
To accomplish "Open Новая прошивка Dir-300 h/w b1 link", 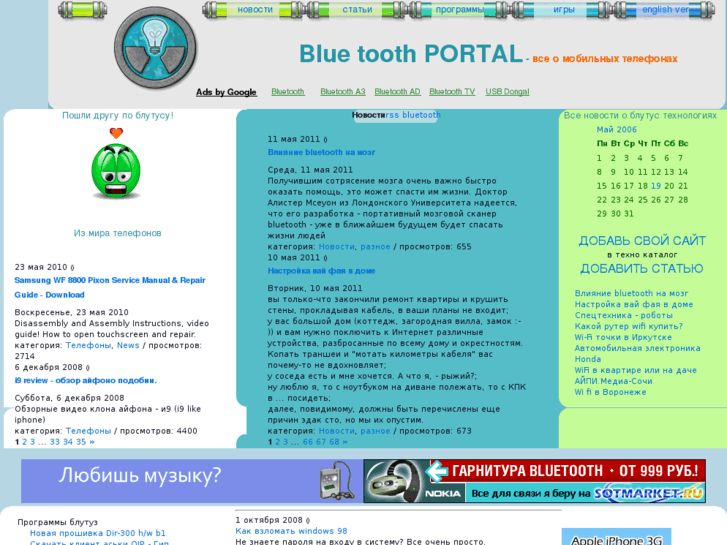I will point(98,533).
